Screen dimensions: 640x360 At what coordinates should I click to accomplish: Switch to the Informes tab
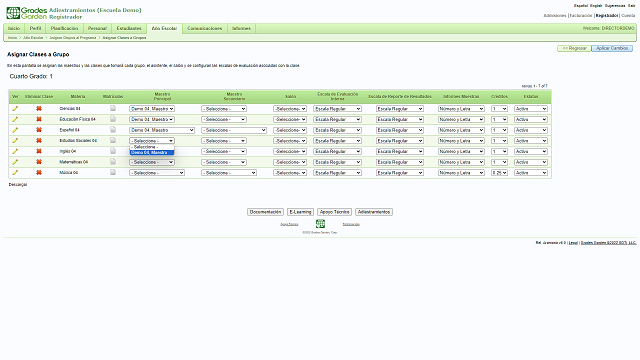point(241,29)
